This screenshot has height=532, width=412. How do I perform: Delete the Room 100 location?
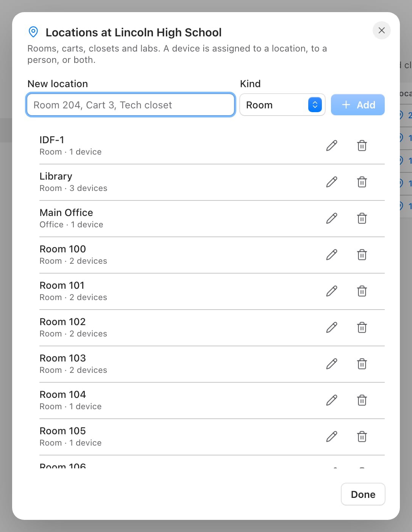click(362, 255)
